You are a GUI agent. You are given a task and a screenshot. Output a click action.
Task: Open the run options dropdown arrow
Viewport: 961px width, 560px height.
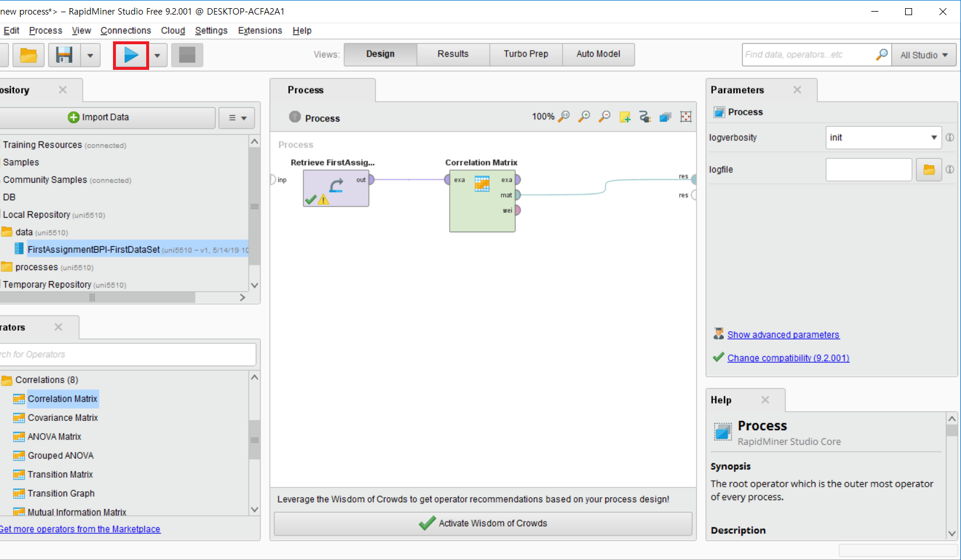coord(157,56)
